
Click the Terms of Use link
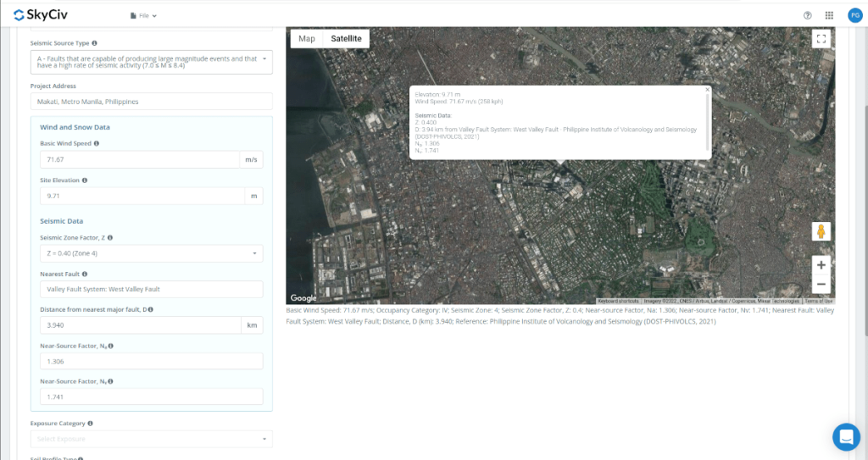pyautogui.click(x=818, y=301)
